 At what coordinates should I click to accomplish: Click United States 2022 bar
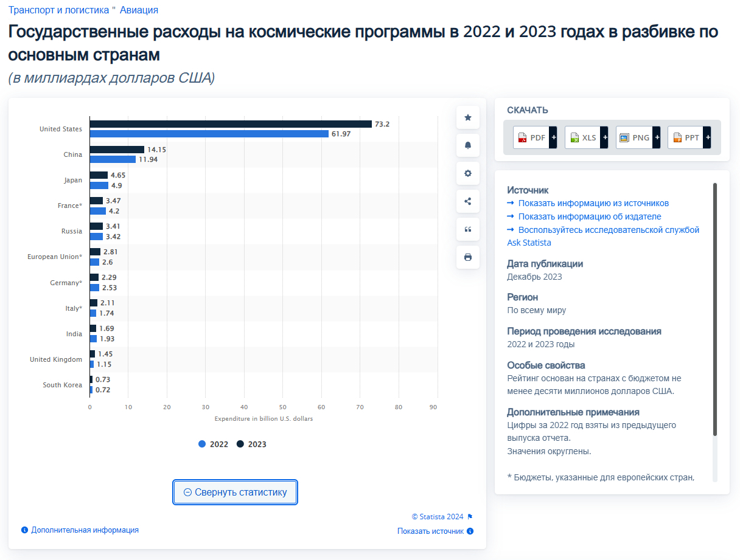pyautogui.click(x=209, y=134)
